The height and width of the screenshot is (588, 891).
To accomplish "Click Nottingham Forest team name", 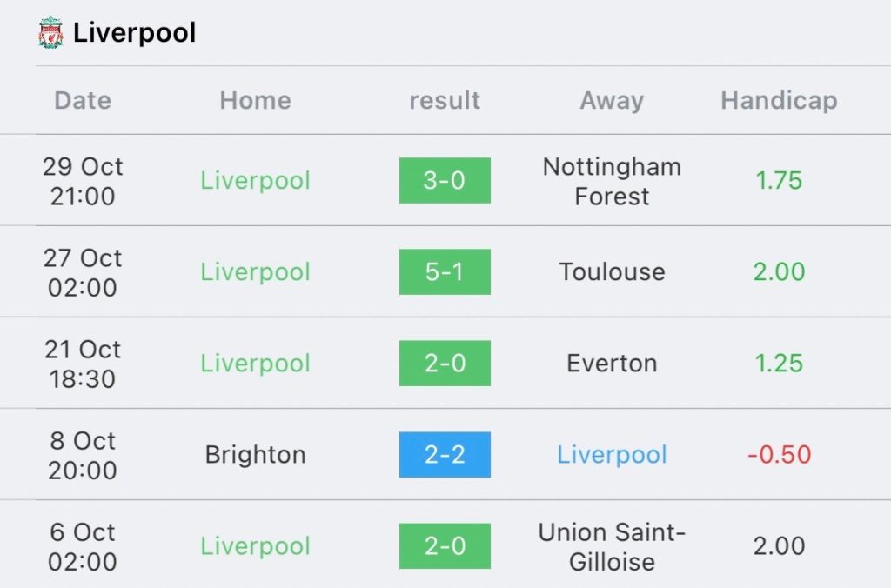I will tap(612, 181).
